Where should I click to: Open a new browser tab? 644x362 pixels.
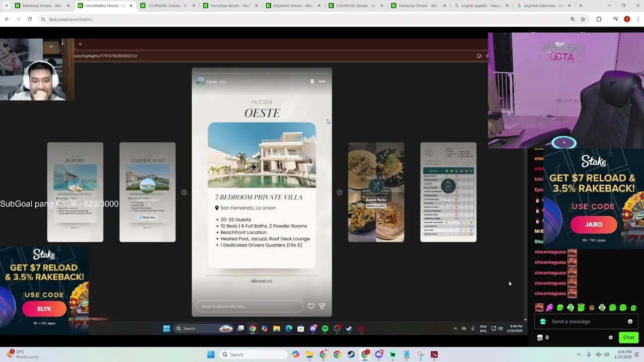tap(581, 6)
